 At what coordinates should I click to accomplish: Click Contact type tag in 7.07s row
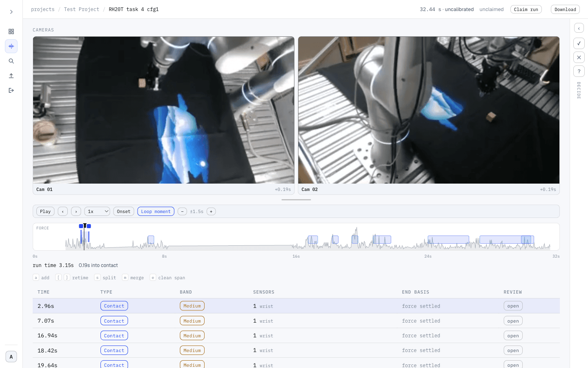click(114, 321)
